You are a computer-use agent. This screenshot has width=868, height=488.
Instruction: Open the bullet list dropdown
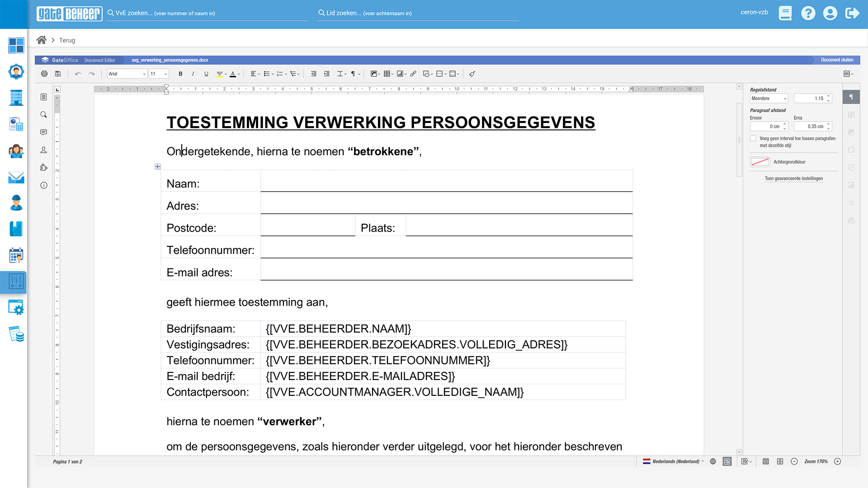coord(269,74)
